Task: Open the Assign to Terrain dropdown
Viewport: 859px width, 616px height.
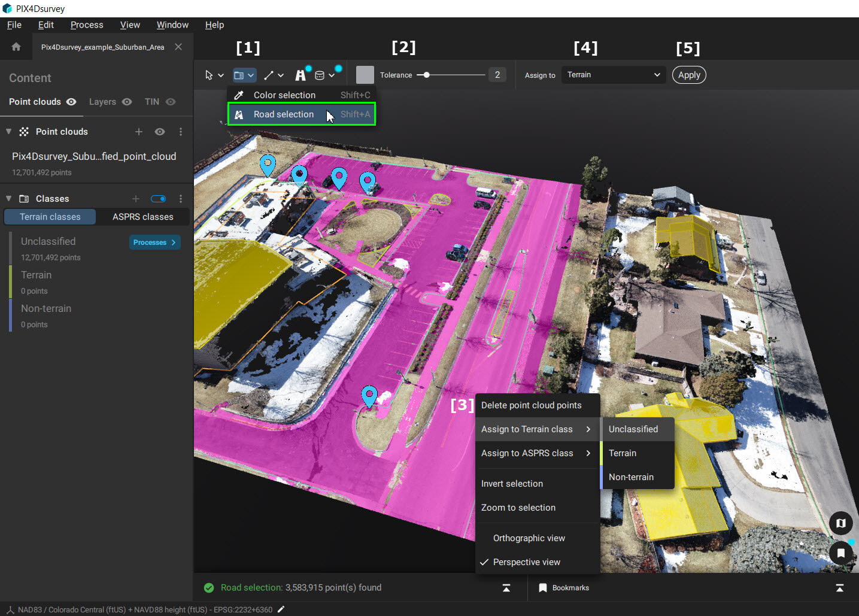Action: point(614,75)
